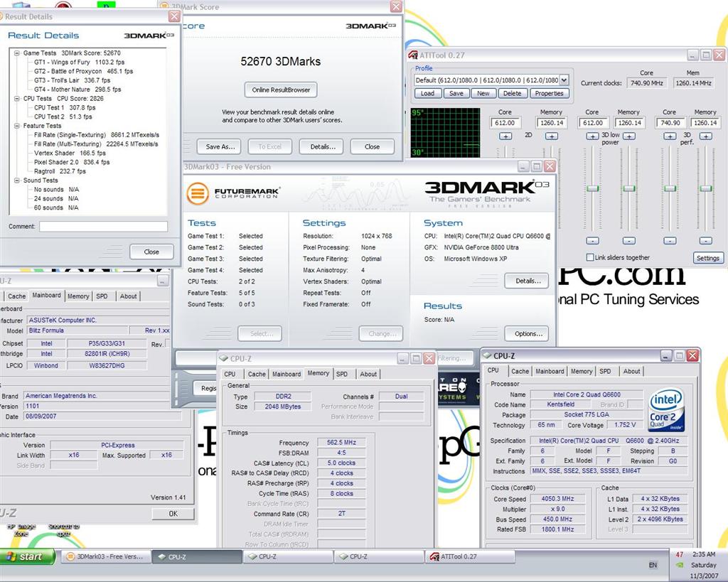Tick the Link sliders together checkbox

[x=589, y=257]
